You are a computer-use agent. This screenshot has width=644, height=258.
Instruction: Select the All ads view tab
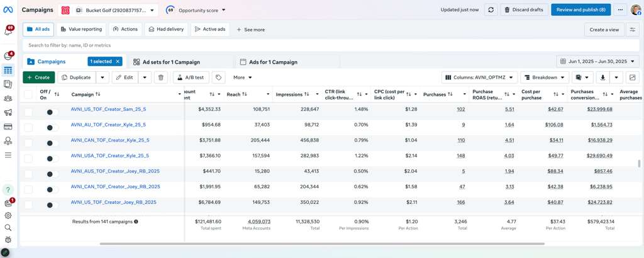point(38,29)
